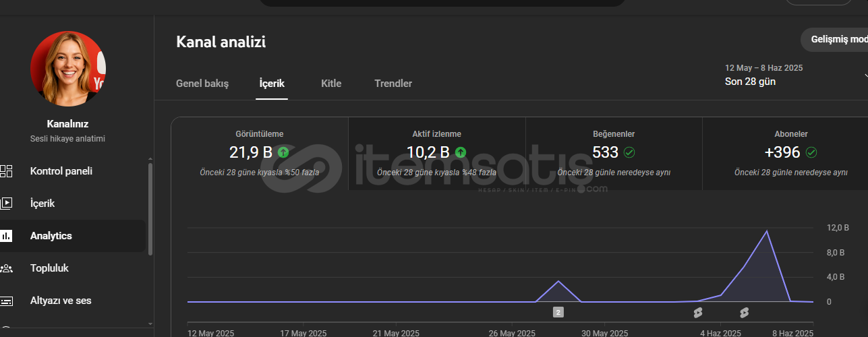Click the green up arrow beside Görüntüleme value
868x337 pixels.
point(283,152)
